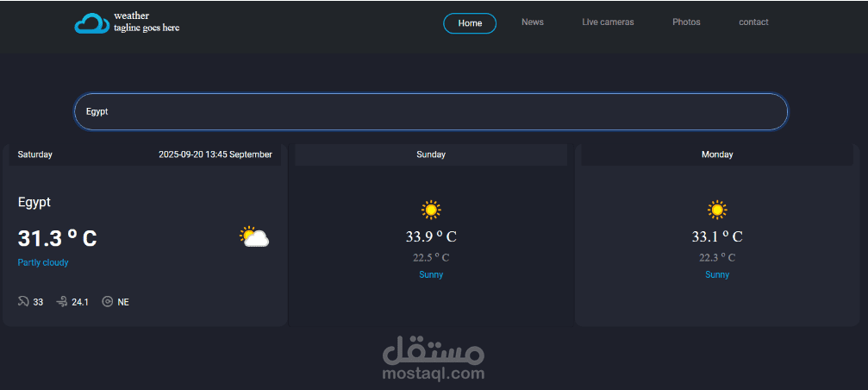Click the 'tagline goes here' text

(x=147, y=28)
